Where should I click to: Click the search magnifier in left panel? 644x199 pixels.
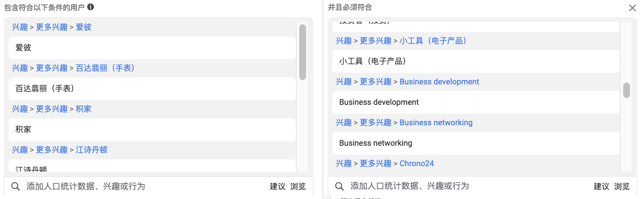click(x=15, y=186)
